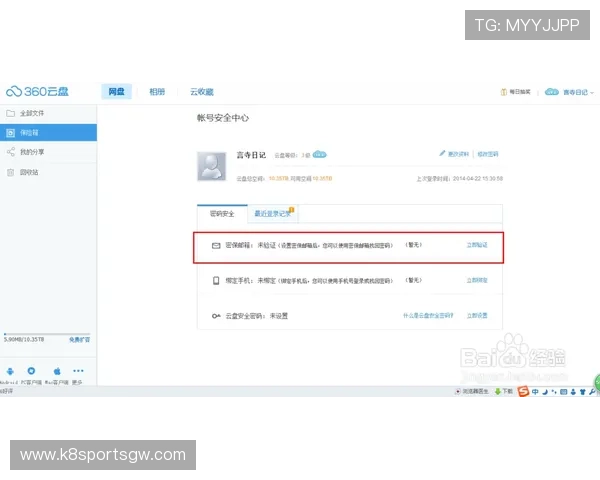Open the daily lottery link
This screenshot has height=480, width=600.
point(520,92)
